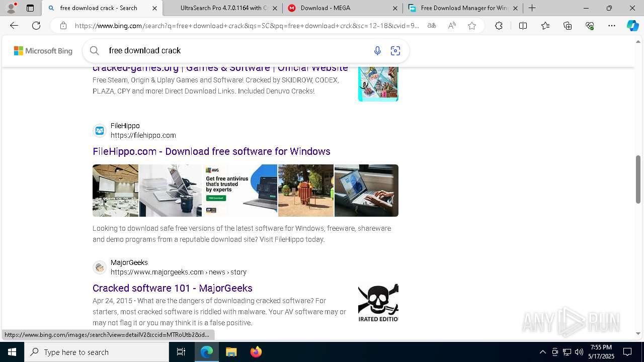Click the Edge icon in taskbar
Viewport: 644px width, 362px height.
click(207, 352)
